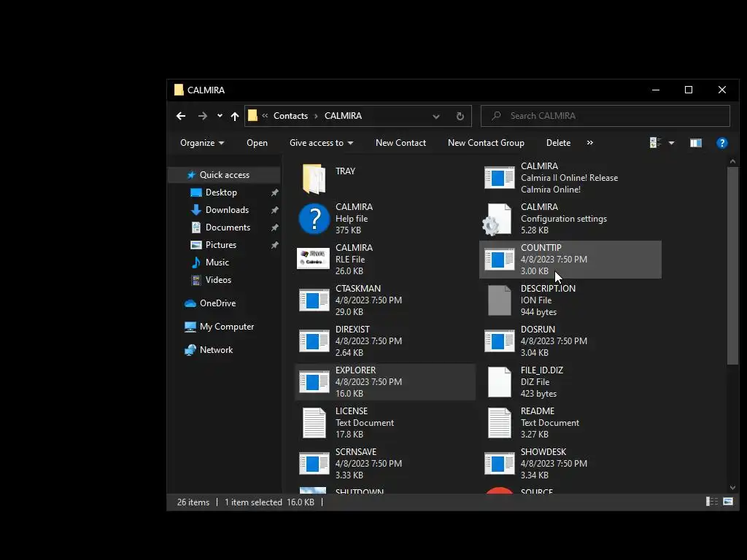Viewport: 747px width, 560px height.
Task: Select the README text document icon
Action: 499,423
